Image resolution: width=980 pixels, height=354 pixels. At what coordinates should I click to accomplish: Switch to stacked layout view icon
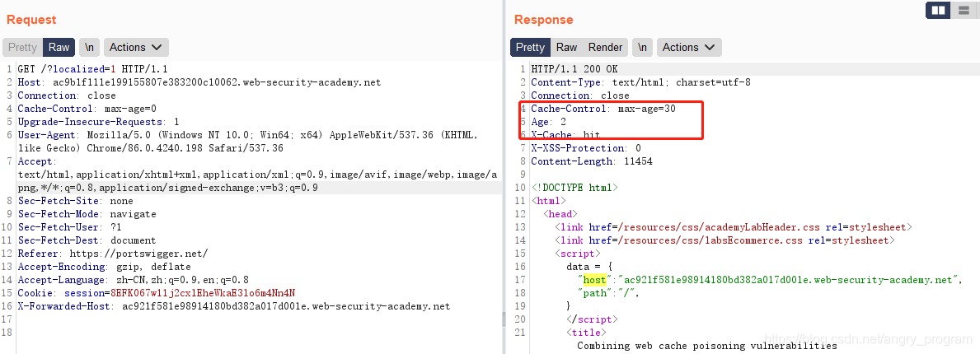(962, 10)
